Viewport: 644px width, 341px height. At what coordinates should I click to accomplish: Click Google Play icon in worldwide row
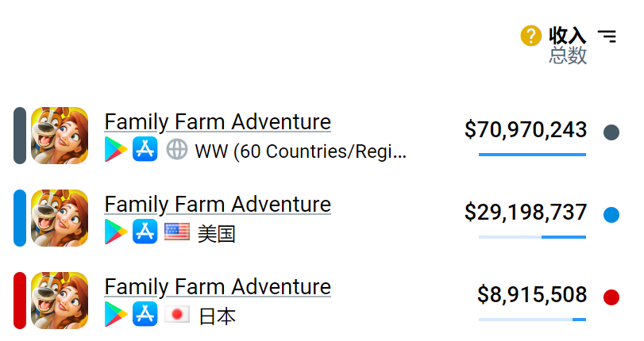point(116,150)
